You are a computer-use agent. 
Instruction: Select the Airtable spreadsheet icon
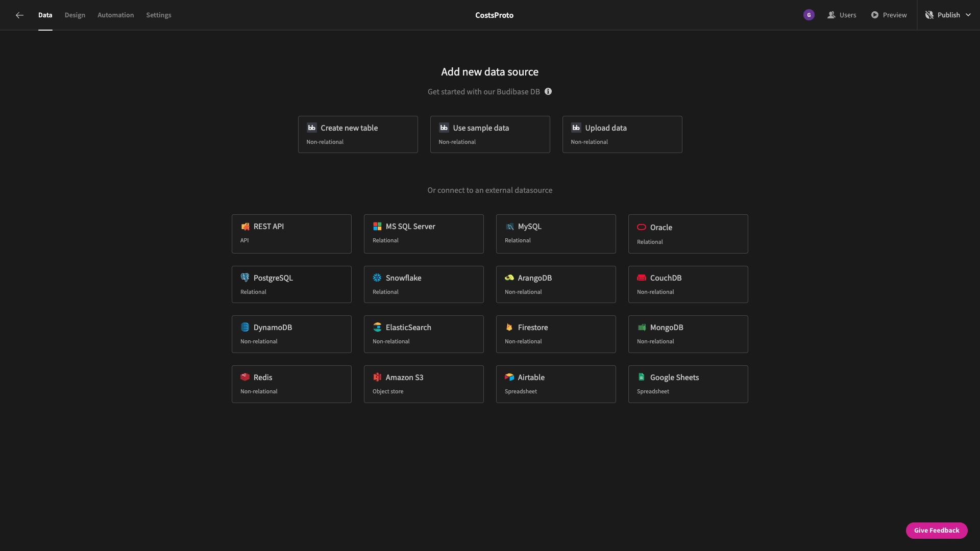(x=509, y=378)
